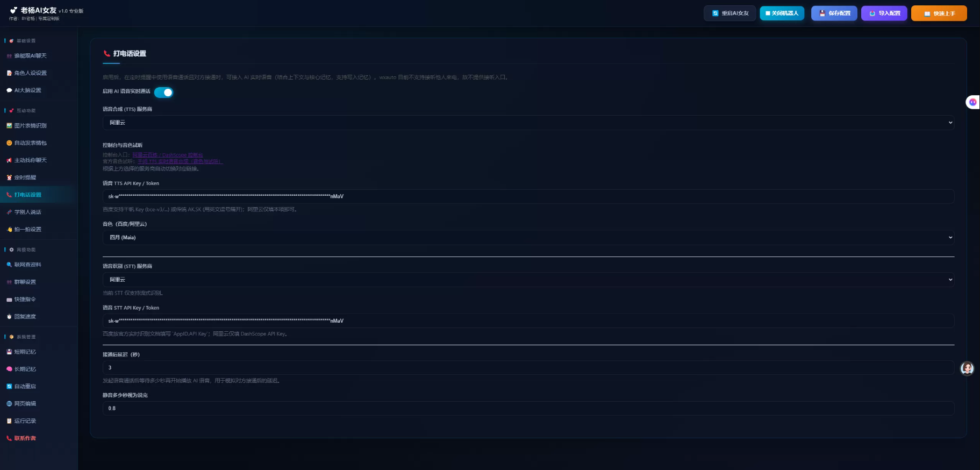Open 群聊设置 in the sidebar

(39, 282)
